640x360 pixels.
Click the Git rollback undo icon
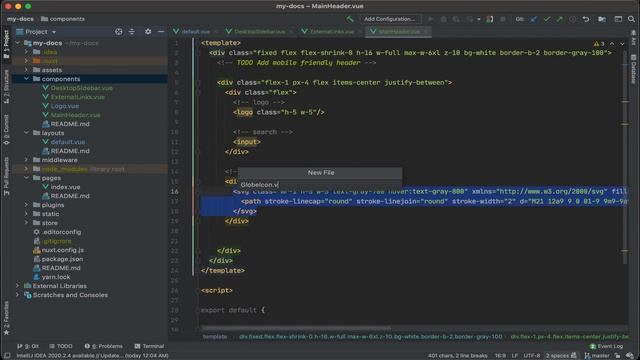(586, 19)
